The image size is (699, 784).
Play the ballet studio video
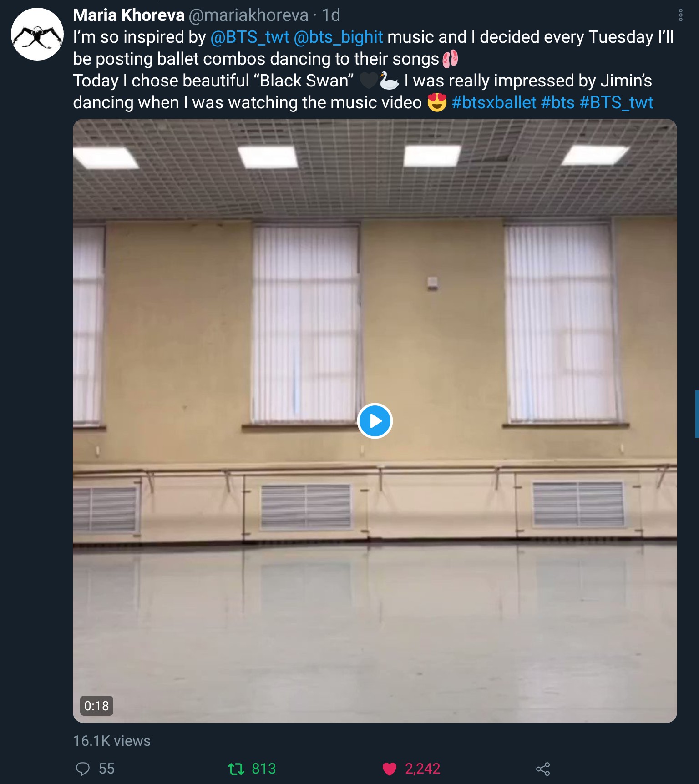coord(375,421)
